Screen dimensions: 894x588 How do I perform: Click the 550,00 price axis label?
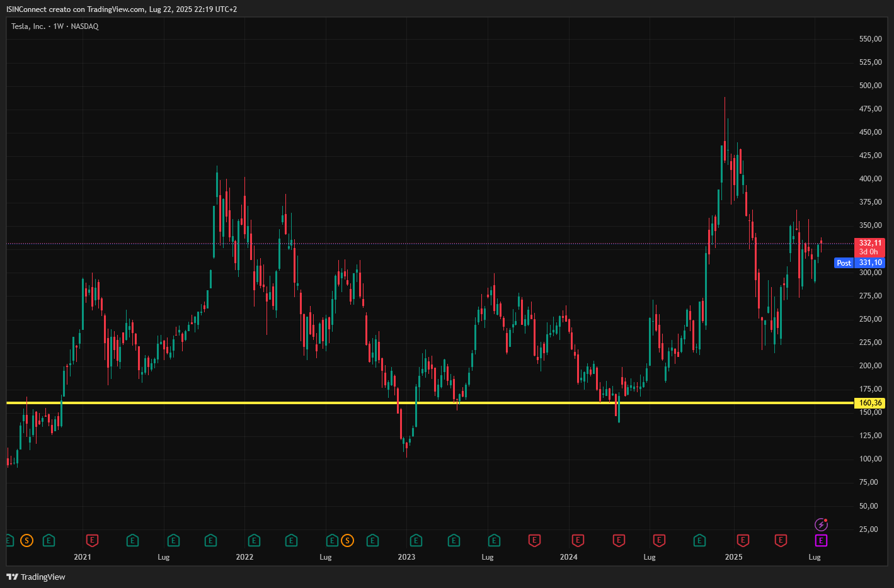[870, 39]
